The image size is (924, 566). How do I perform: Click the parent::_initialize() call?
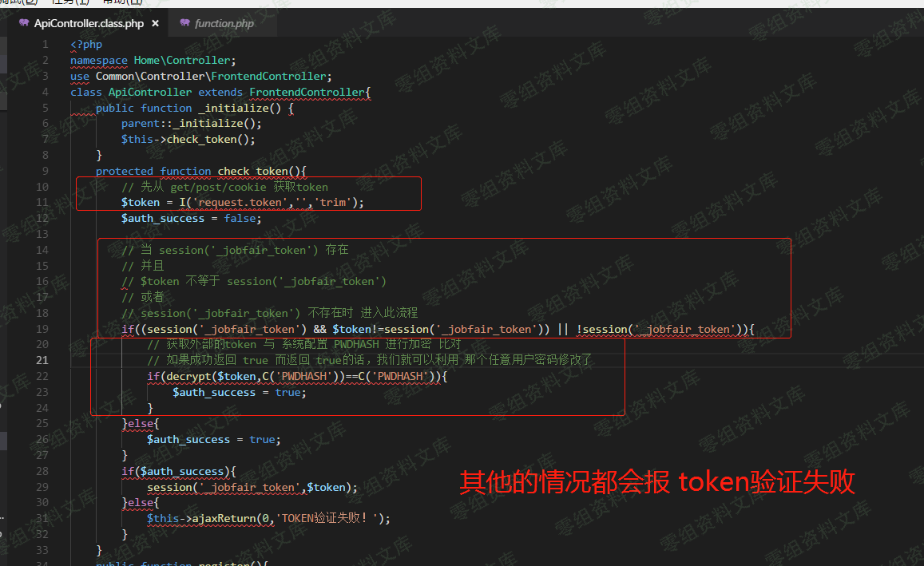coord(192,124)
